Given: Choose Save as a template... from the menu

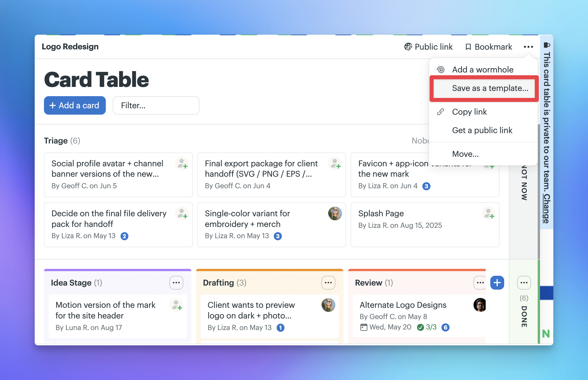Looking at the screenshot, I should [x=484, y=88].
